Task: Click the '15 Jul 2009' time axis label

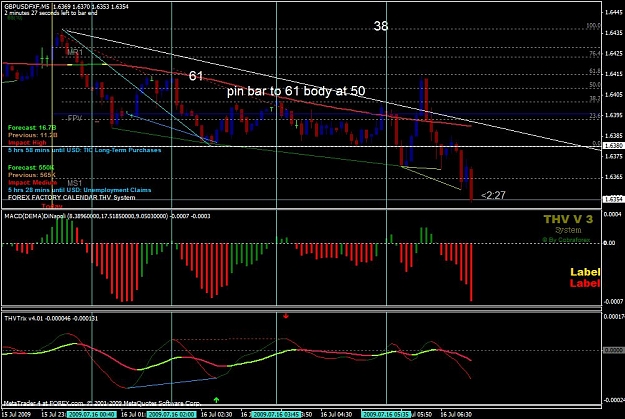Action: coord(17,414)
